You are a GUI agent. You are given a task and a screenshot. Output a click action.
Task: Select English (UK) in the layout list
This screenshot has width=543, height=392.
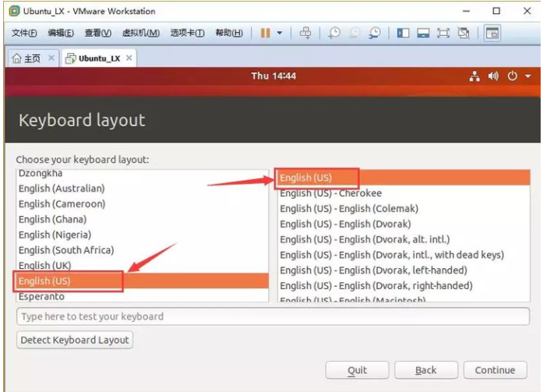tap(44, 266)
